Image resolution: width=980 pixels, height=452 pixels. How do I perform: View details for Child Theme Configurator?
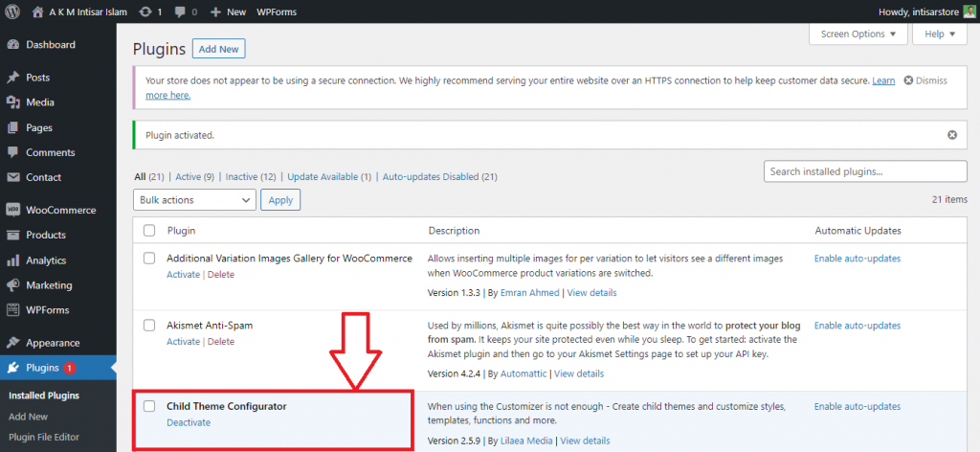(x=585, y=441)
